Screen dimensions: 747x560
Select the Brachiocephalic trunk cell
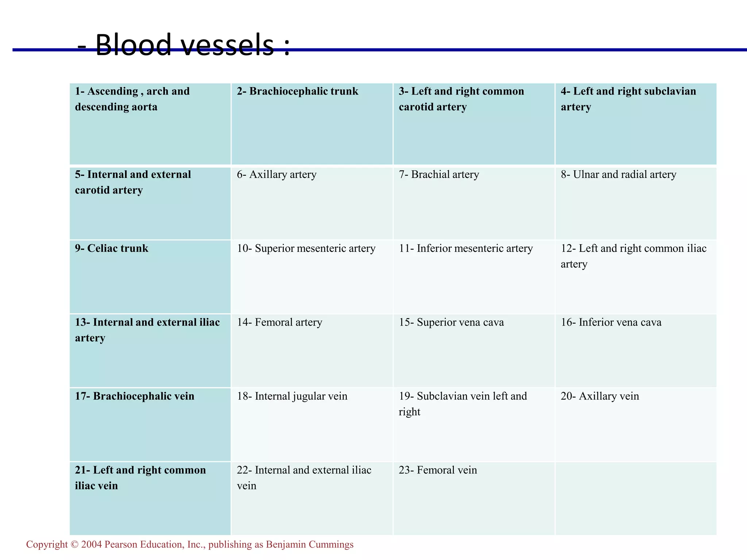click(312, 124)
